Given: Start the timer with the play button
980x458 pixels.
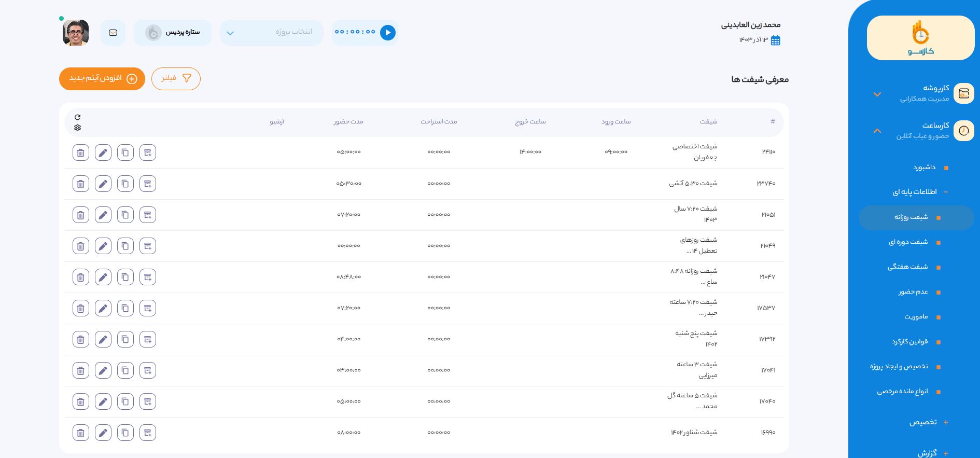Looking at the screenshot, I should coord(387,33).
